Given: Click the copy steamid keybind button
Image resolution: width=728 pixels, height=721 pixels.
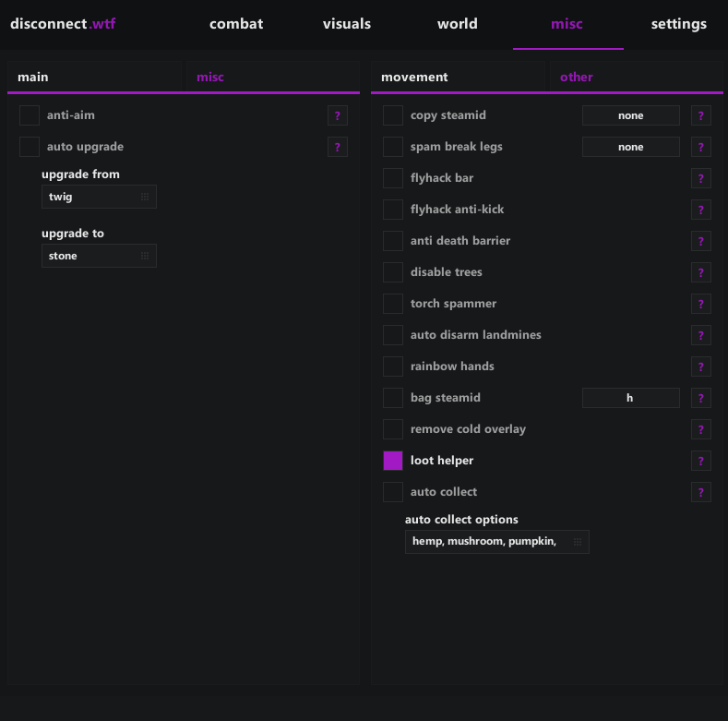Looking at the screenshot, I should 630,115.
